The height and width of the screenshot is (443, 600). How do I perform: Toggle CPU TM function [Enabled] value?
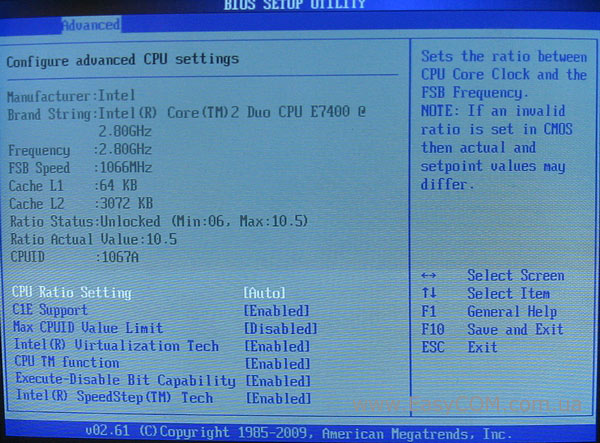coord(278,363)
